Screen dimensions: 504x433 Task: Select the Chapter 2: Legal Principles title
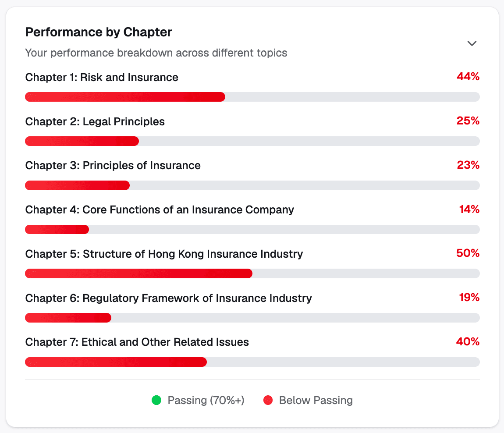[95, 121]
